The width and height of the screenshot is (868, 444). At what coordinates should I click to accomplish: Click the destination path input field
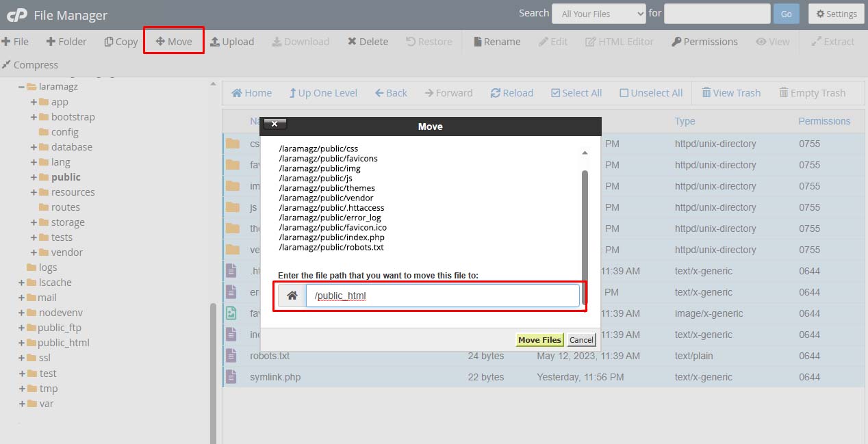[x=442, y=296]
